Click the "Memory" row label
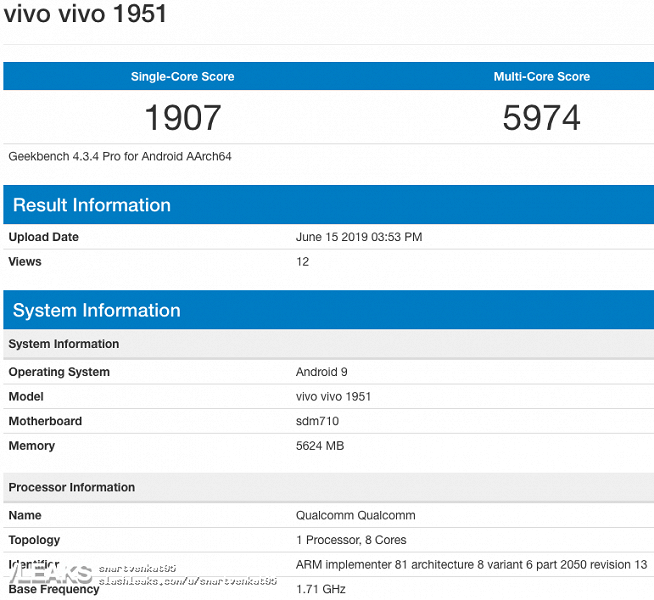 click(32, 446)
